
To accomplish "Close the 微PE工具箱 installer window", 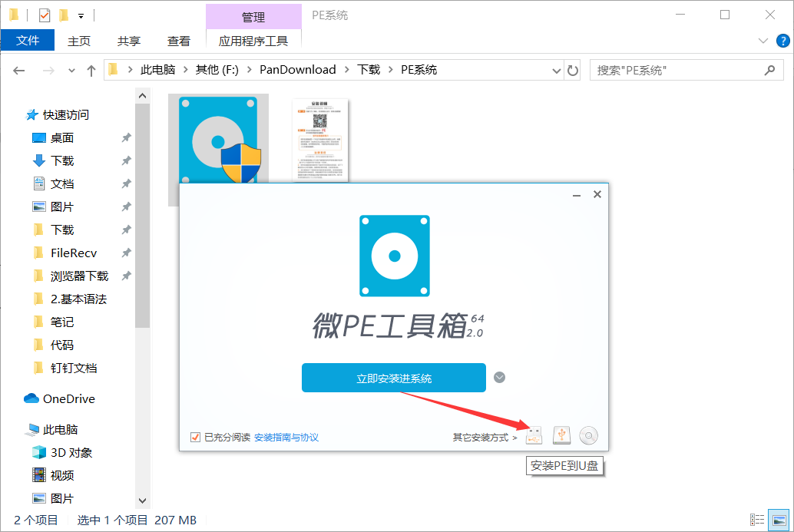I will [597, 194].
